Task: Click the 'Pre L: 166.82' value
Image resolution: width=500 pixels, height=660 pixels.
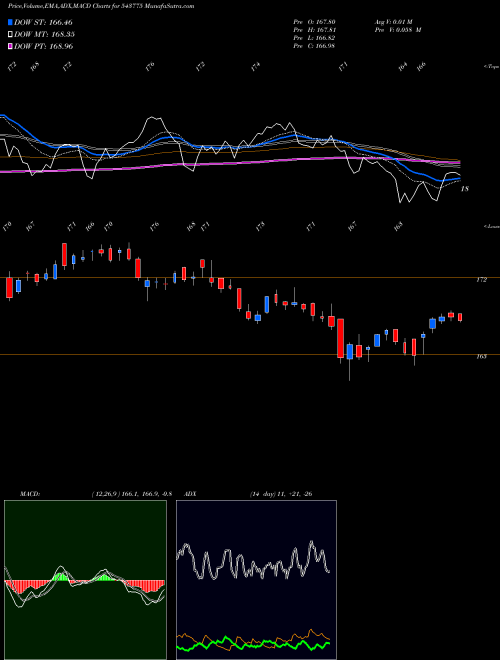Action: tap(314, 37)
